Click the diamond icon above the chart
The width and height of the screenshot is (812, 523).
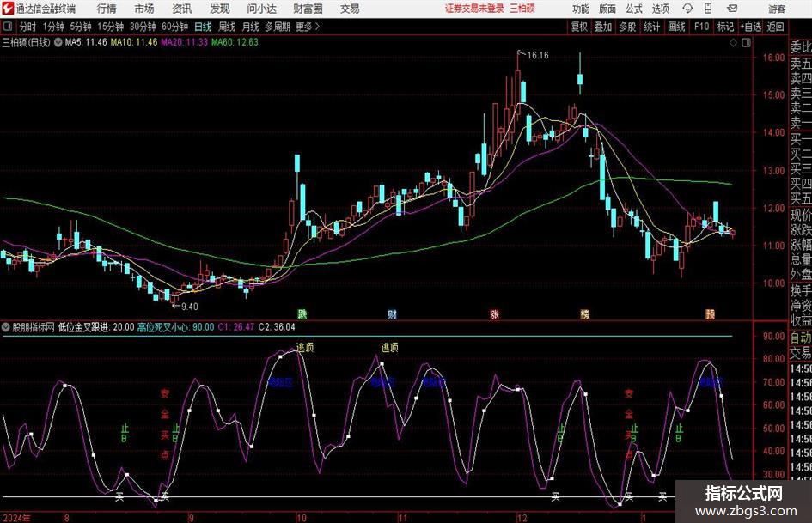733,42
